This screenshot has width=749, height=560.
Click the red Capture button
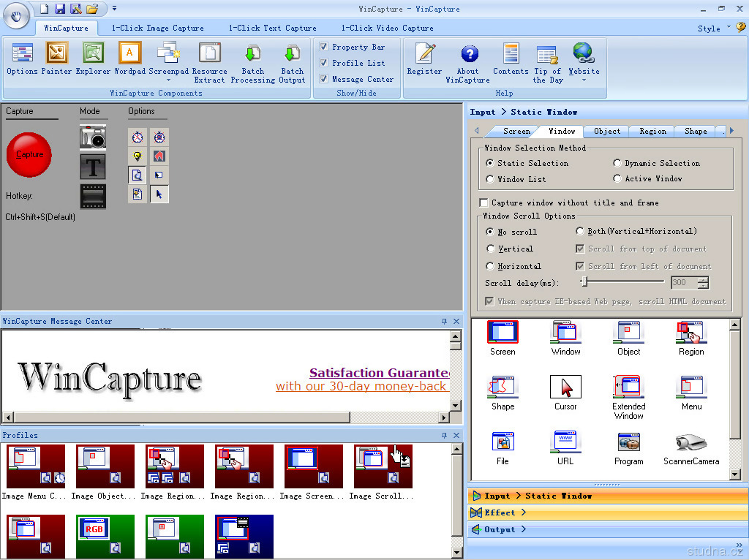pos(29,154)
